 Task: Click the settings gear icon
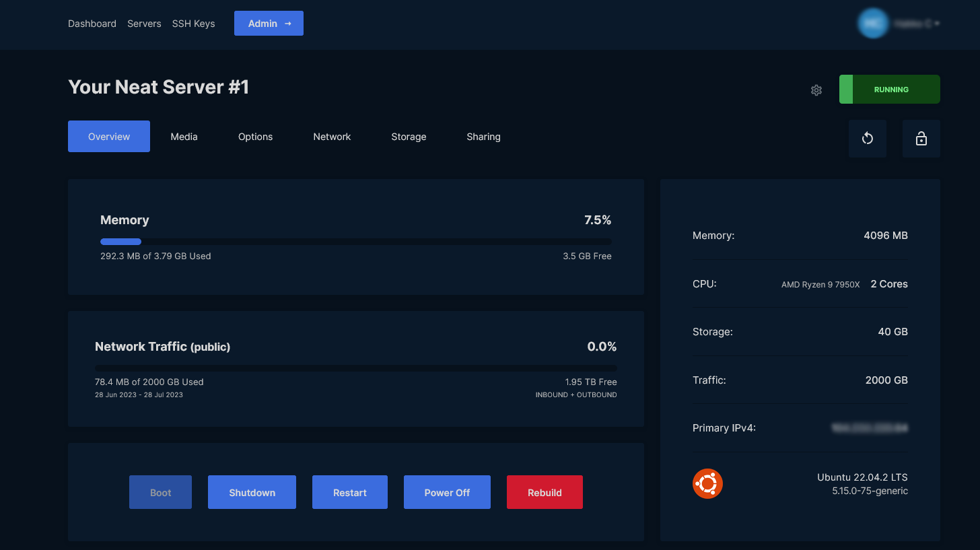[816, 90]
